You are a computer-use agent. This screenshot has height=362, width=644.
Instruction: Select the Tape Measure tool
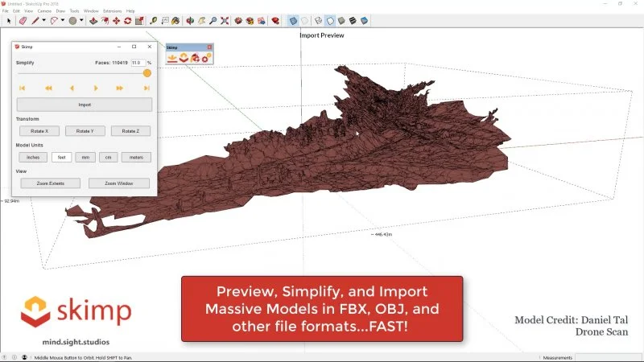(153, 21)
